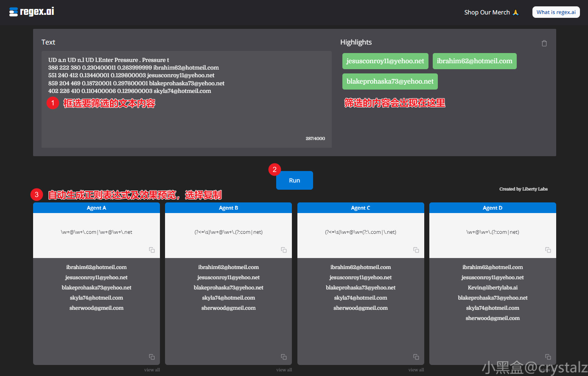The image size is (588, 376).
Task: Click ibrahim62@hotmeil.com in Agent A results
Action: pos(96,267)
